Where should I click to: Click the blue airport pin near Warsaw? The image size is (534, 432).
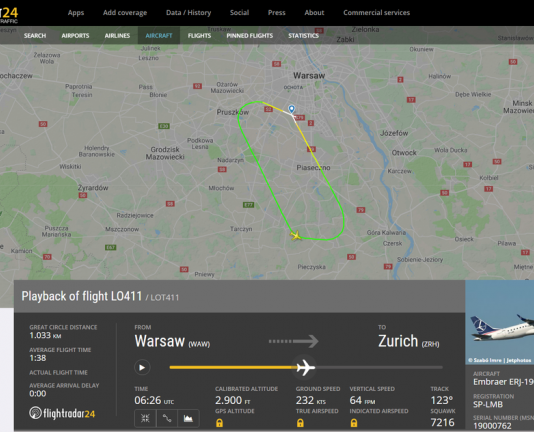point(292,109)
